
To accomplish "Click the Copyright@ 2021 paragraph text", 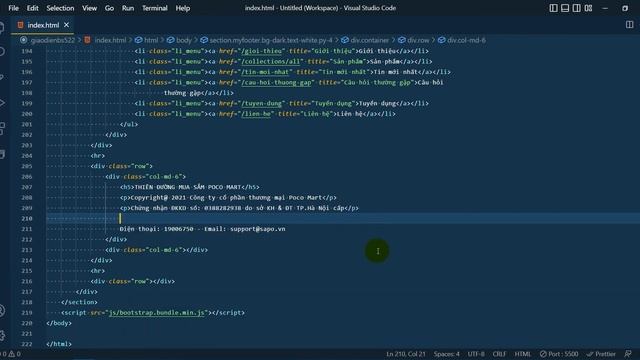I will click(x=226, y=198).
